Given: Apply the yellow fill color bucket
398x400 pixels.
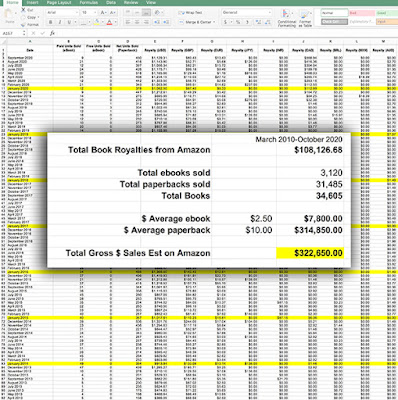Looking at the screenshot, I should 97,22.
